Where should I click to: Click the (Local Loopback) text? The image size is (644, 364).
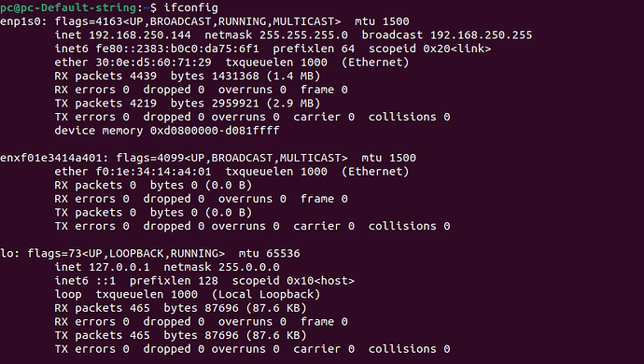pyautogui.click(x=266, y=295)
